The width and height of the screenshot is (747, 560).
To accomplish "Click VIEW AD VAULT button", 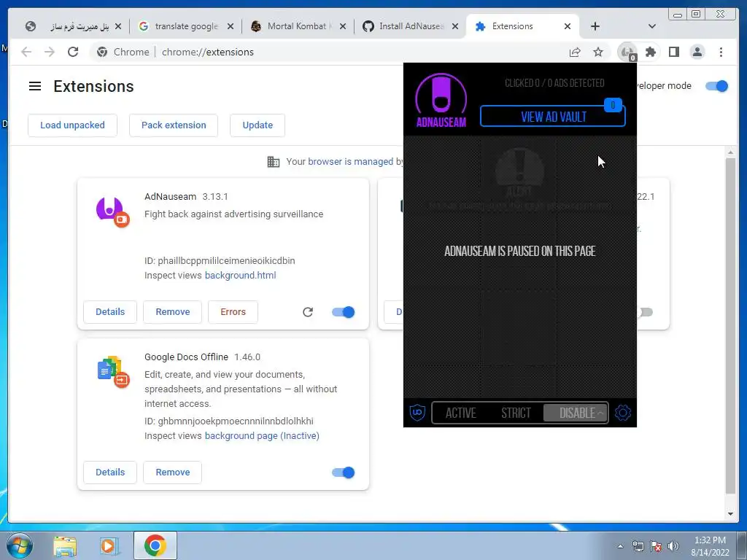I will [553, 117].
